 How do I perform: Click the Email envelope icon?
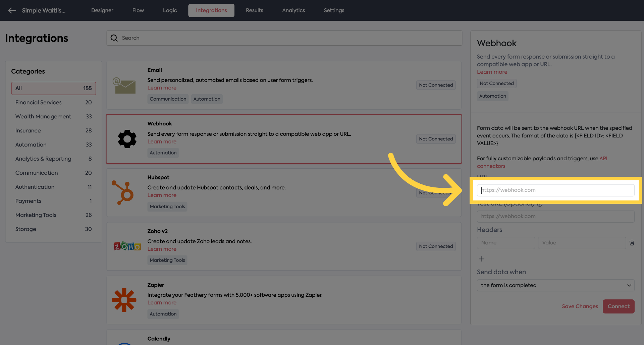coord(124,85)
